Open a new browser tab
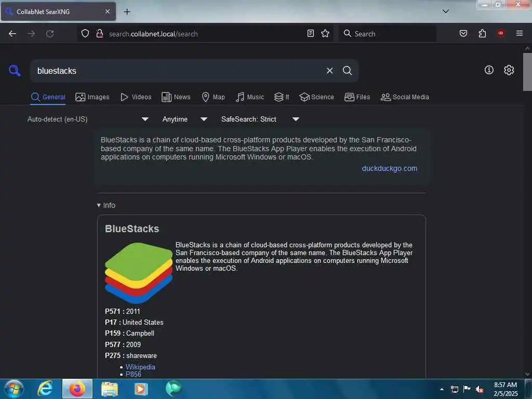Viewport: 532px width, 399px height. 127,12
